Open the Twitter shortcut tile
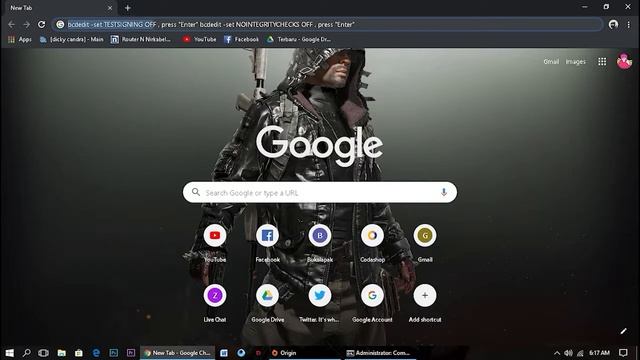Image resolution: width=640 pixels, height=360 pixels. 320,303
